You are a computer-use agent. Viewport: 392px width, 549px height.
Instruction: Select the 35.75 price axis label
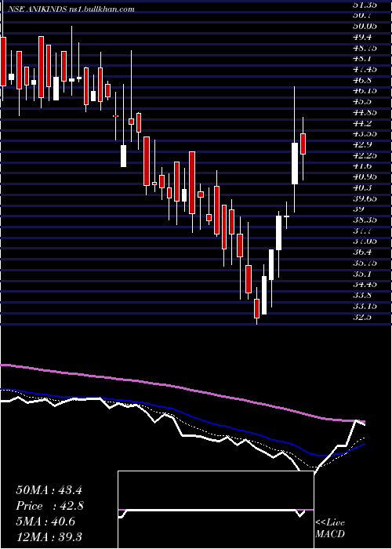pos(365,264)
